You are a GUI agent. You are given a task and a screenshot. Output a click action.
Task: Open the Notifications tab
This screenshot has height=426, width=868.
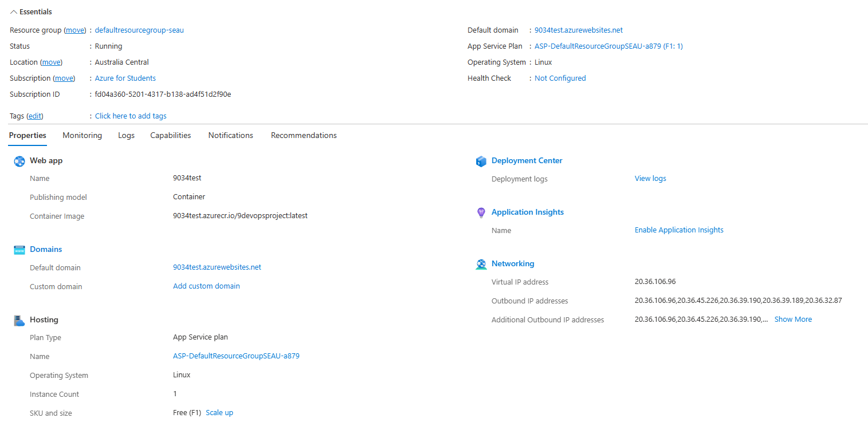230,136
